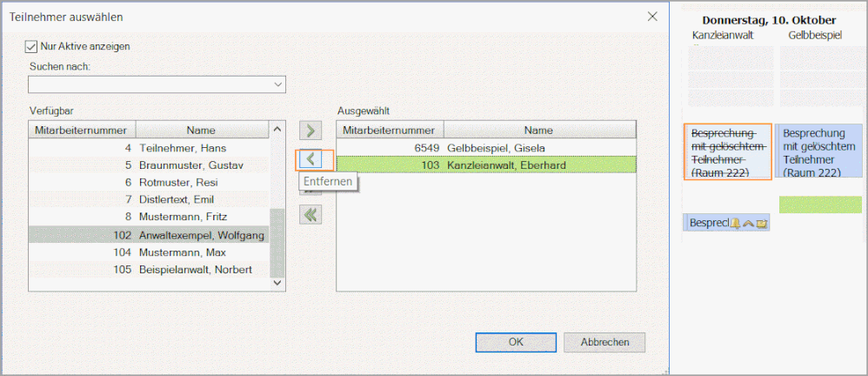The image size is (868, 376).
Task: Select Anwaltexempel, Wolfgang in available list
Action: pyautogui.click(x=201, y=235)
